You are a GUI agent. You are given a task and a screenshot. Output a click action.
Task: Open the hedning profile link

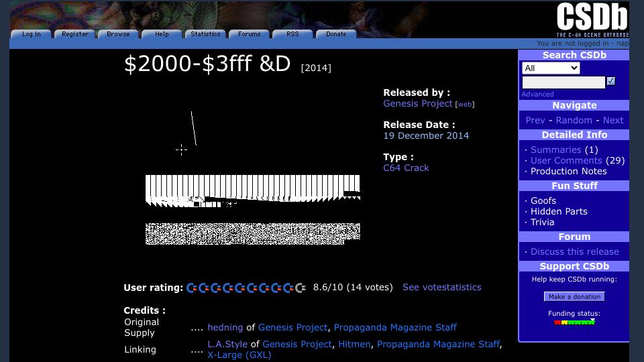pyautogui.click(x=225, y=328)
